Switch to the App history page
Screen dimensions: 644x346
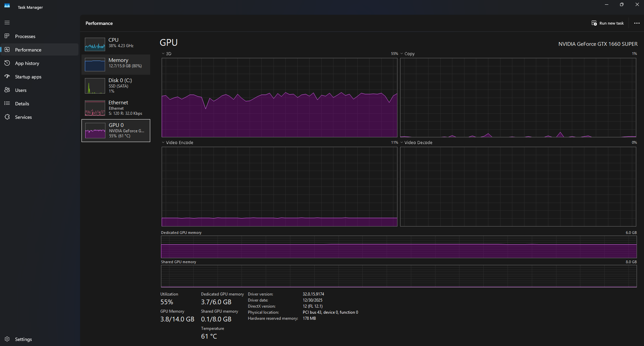pyautogui.click(x=40, y=63)
